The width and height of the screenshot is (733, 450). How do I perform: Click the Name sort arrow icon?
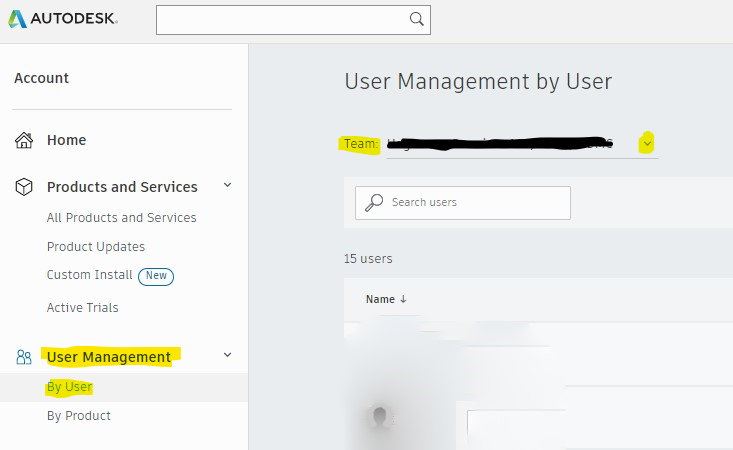[x=403, y=300]
